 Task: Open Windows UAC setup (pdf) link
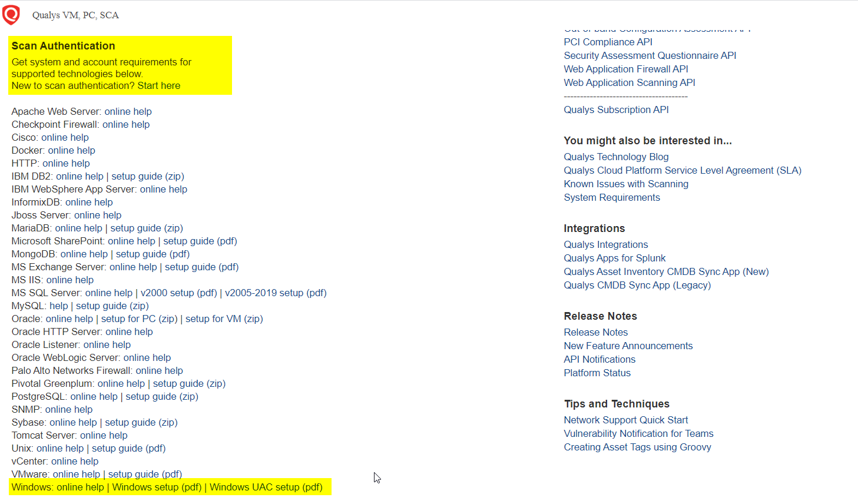(266, 487)
